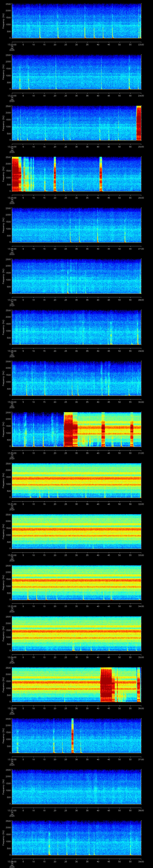Open the spectrogram panel starting at 13:37:00
The width and height of the screenshot is (153, 868).
[x=76, y=787]
